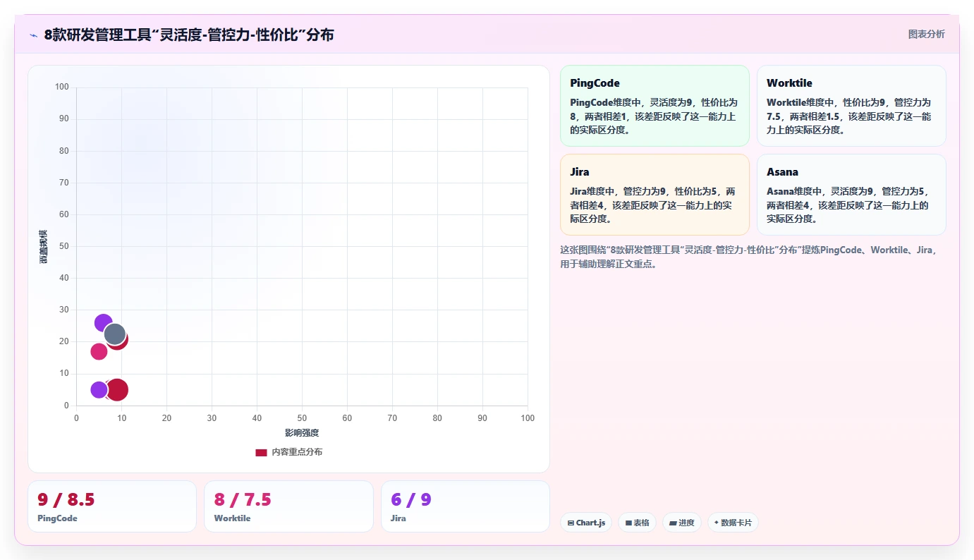Click the 表格 tag icon
974x560 pixels.
[x=628, y=523]
